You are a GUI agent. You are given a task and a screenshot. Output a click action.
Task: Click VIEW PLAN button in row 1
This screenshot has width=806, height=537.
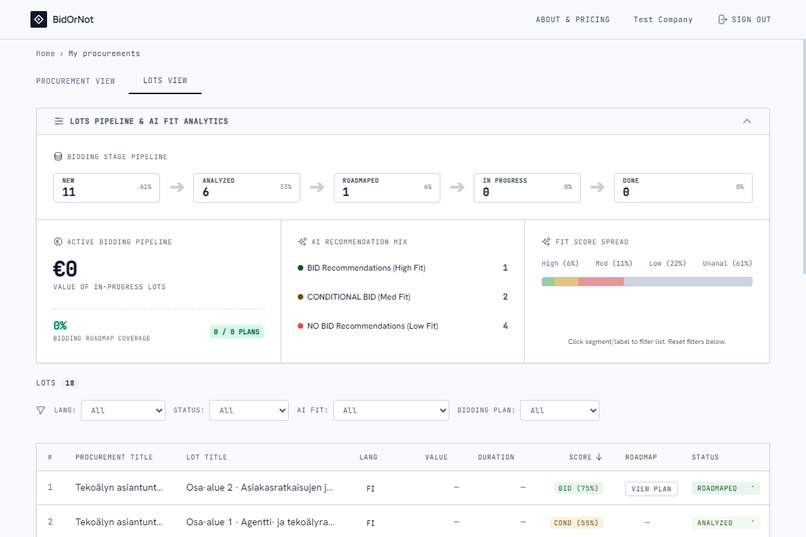pyautogui.click(x=651, y=489)
